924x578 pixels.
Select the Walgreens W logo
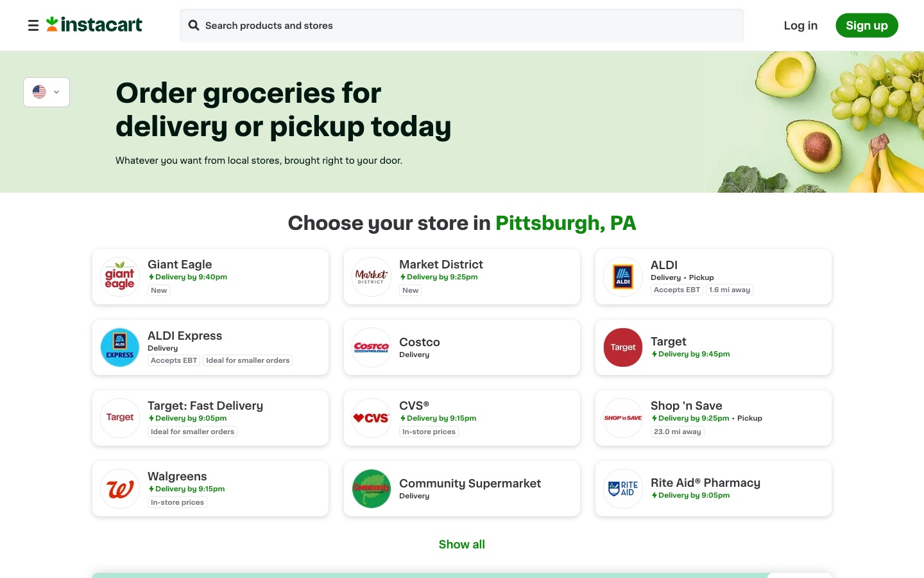tap(120, 489)
